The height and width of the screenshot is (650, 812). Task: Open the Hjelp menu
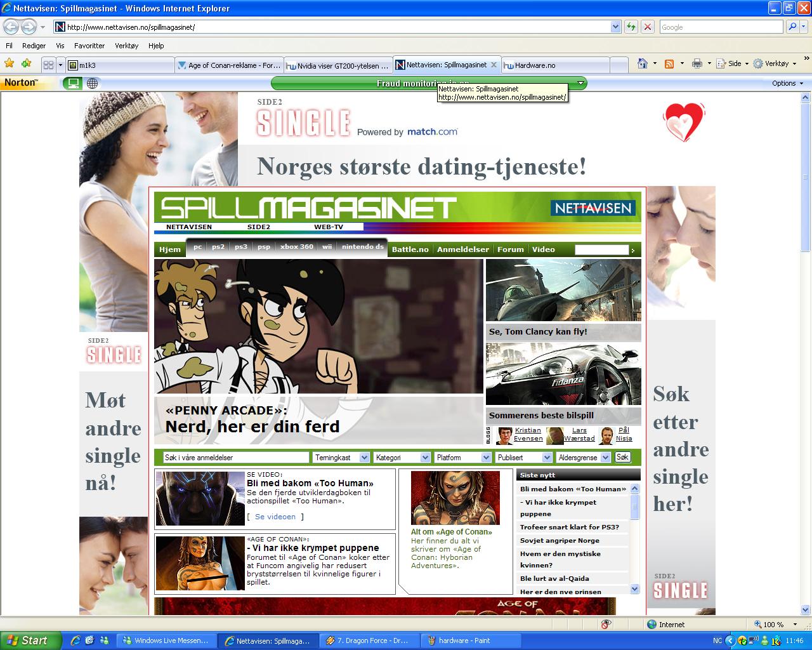point(156,46)
